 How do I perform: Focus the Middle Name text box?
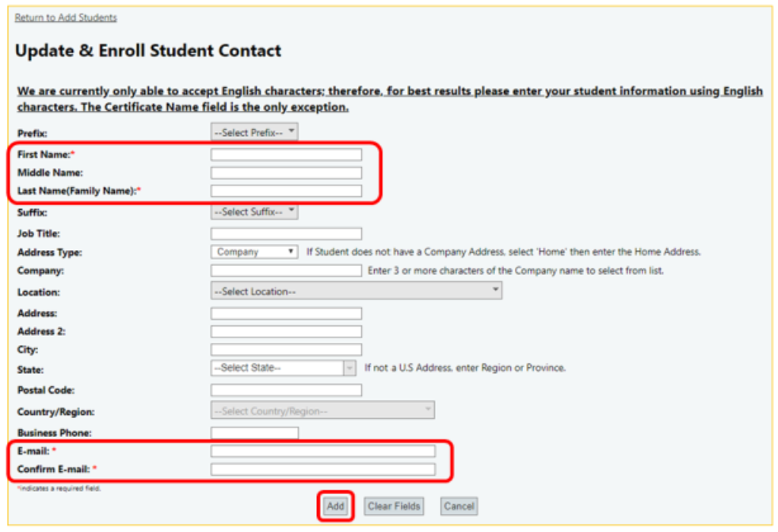point(286,173)
